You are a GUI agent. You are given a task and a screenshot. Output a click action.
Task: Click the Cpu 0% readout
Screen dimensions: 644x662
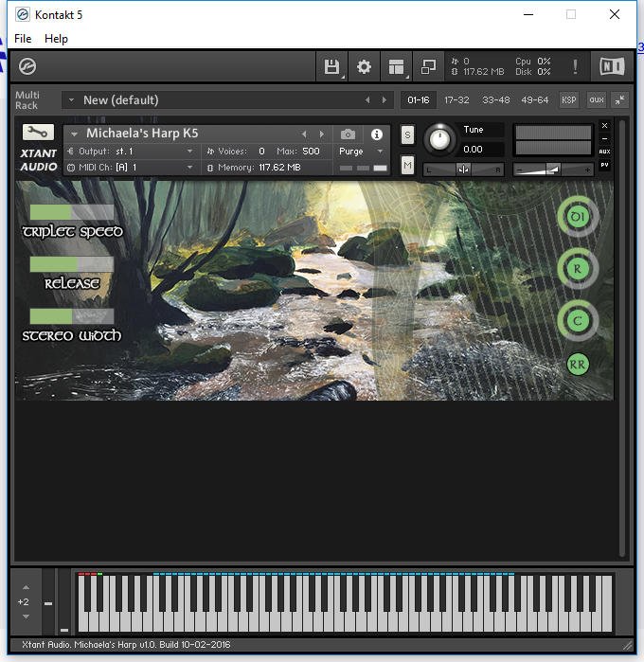point(533,62)
